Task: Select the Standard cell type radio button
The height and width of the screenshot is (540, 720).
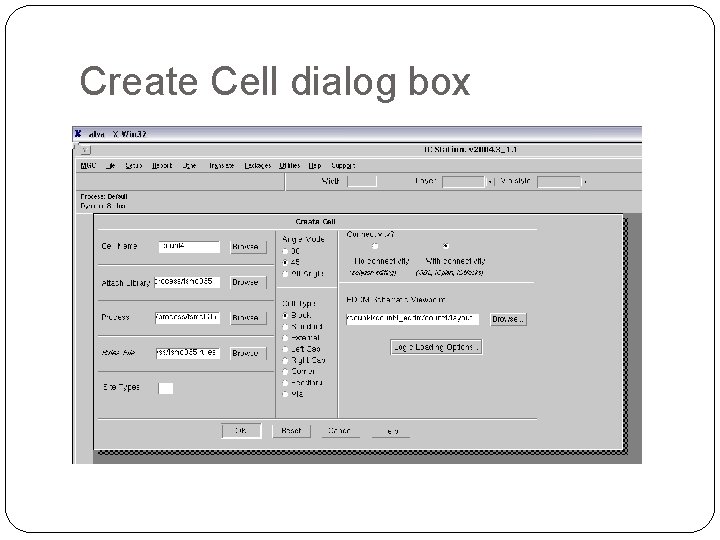Action: pyautogui.click(x=285, y=327)
